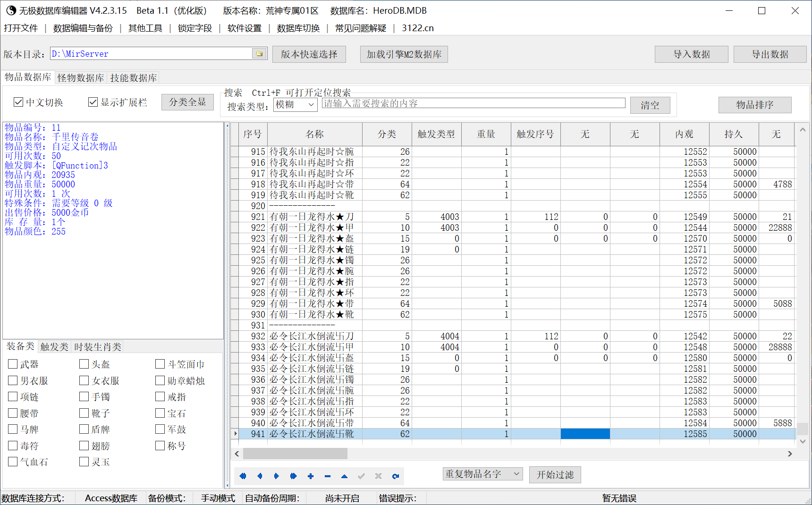Go to next record arrow
Screen dimensions: 812x505
coord(277,476)
